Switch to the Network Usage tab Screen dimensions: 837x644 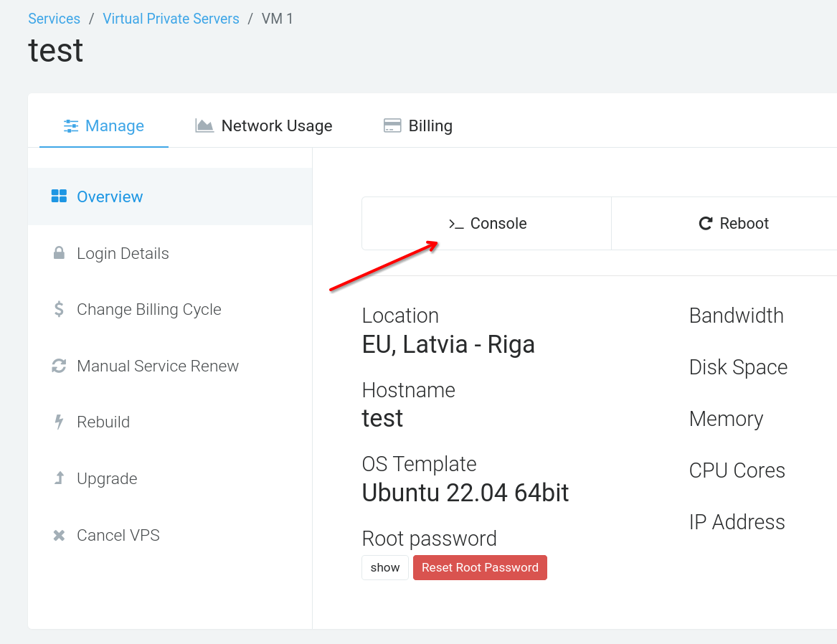coord(277,126)
